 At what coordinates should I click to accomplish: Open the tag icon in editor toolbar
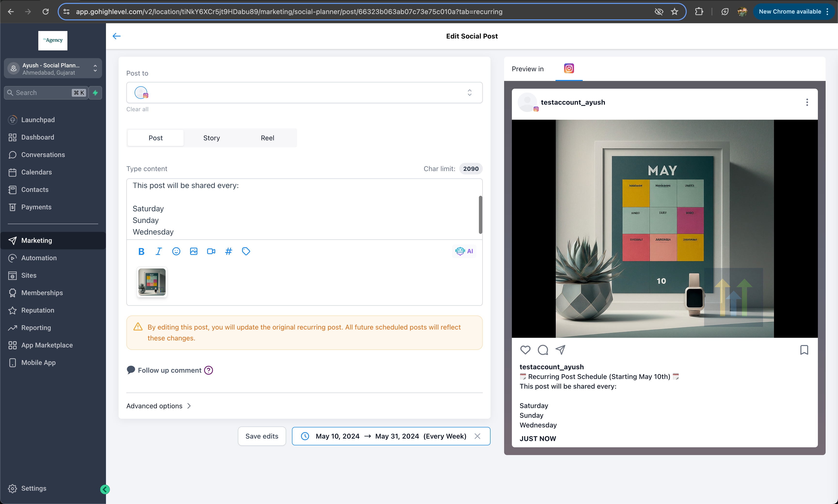246,251
